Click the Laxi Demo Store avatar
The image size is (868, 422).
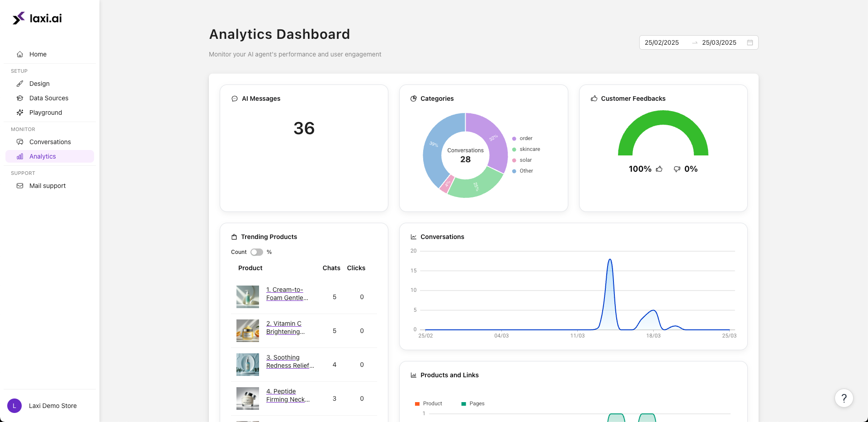point(14,406)
